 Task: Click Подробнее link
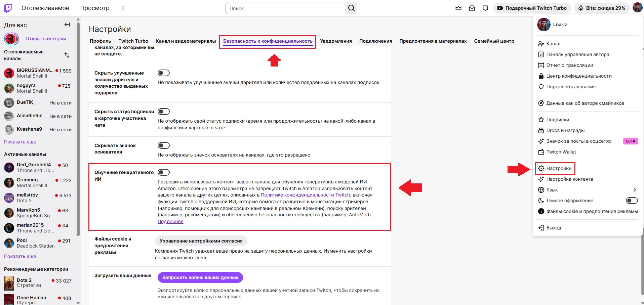click(170, 221)
